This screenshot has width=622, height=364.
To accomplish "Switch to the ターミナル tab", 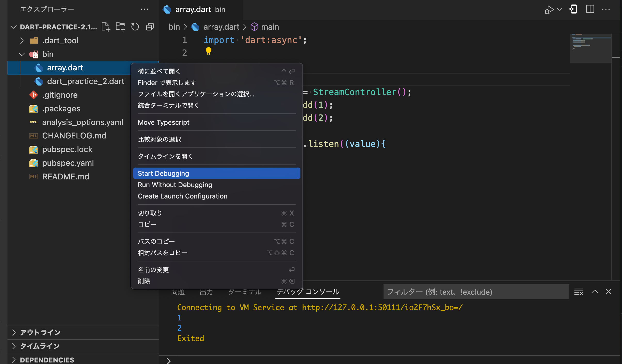I will tap(244, 292).
